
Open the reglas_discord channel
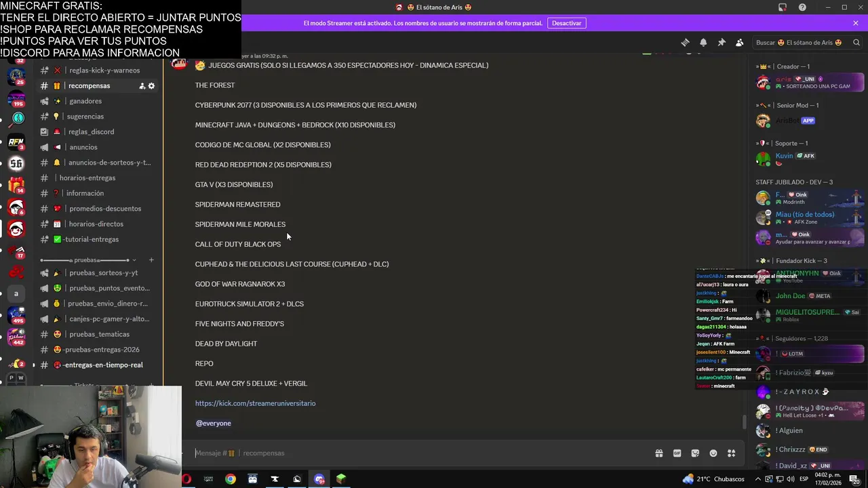point(98,131)
